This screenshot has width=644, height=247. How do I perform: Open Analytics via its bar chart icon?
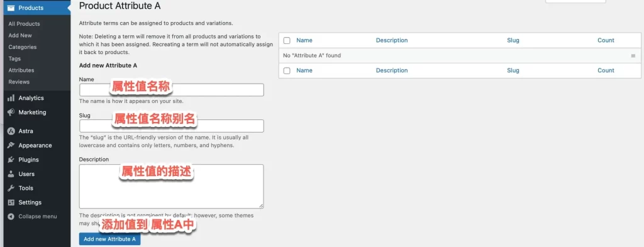click(x=11, y=98)
